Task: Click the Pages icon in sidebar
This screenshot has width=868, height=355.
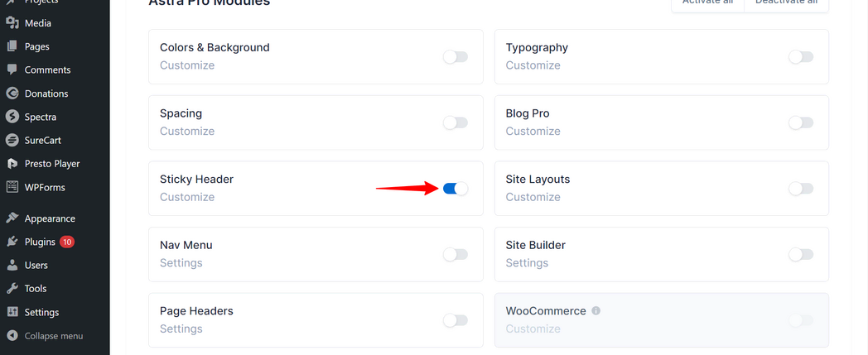Action: click(12, 46)
